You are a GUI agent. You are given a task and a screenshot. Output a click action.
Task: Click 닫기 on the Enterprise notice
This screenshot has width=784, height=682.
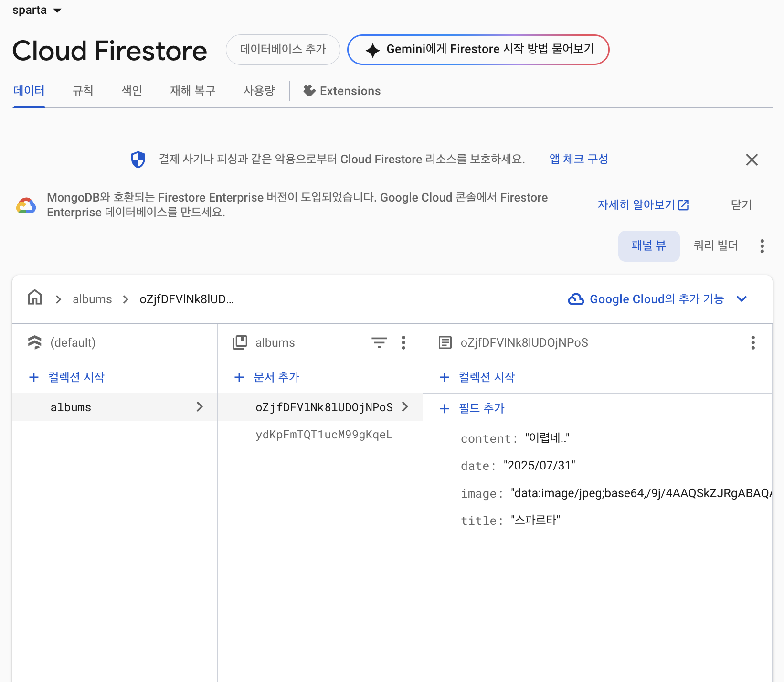point(741,205)
